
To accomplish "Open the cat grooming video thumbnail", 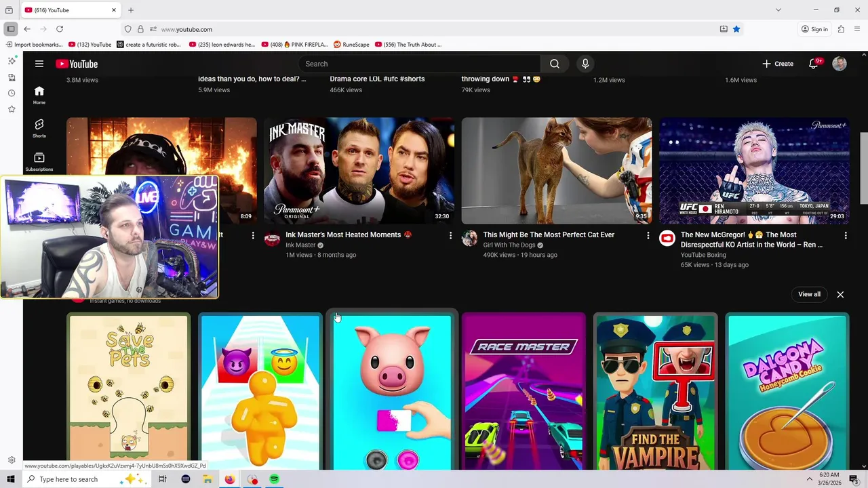I will click(x=557, y=171).
